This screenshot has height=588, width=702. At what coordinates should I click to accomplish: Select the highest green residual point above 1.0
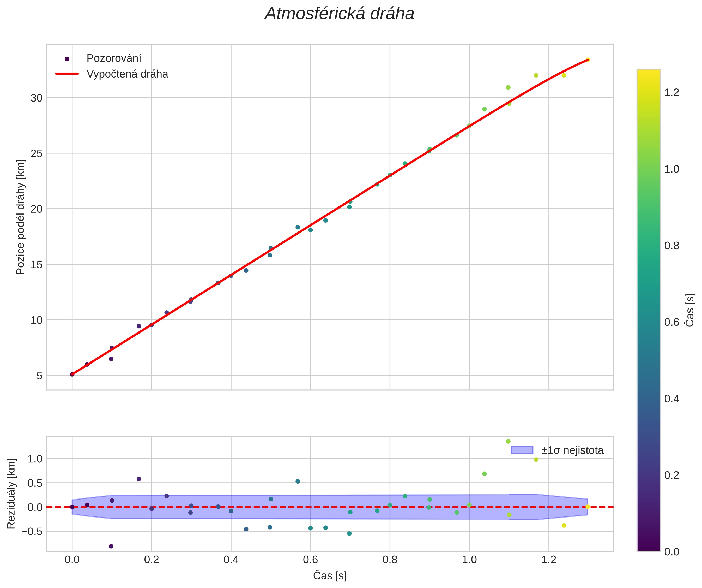coord(508,442)
